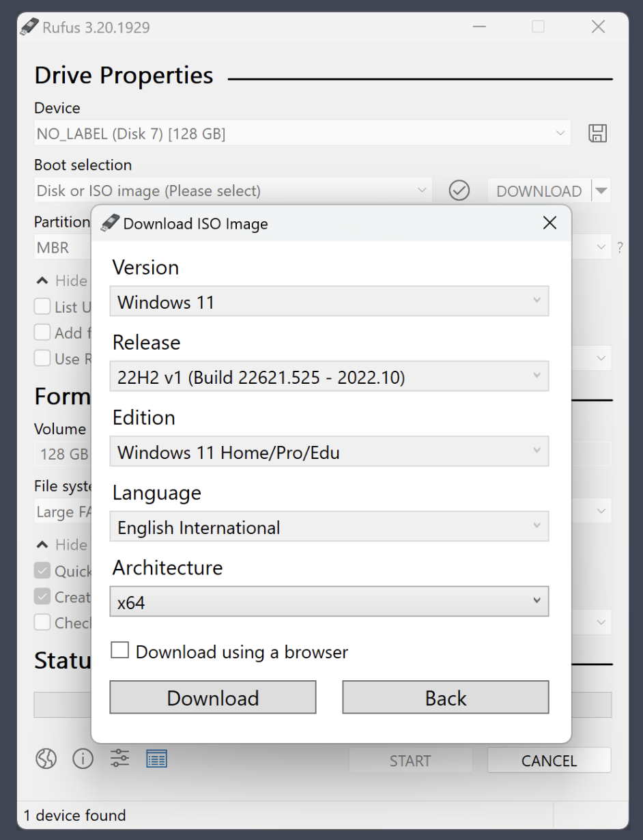Open the language globe icon
This screenshot has width=643, height=840.
(x=46, y=759)
